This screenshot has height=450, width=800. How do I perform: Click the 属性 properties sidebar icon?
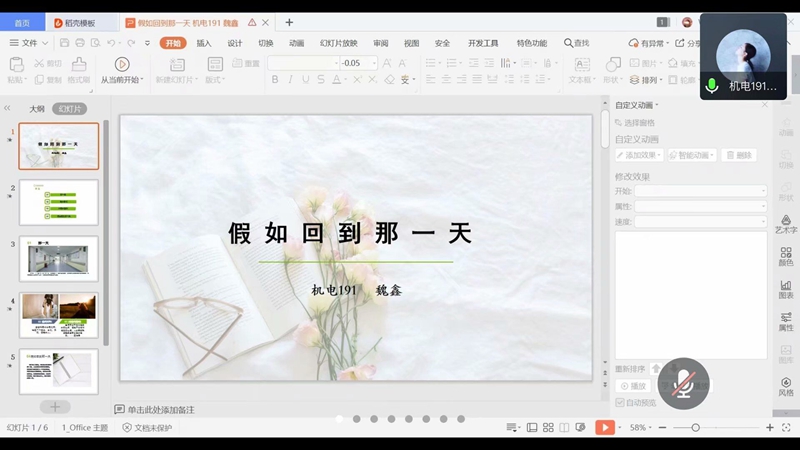786,321
